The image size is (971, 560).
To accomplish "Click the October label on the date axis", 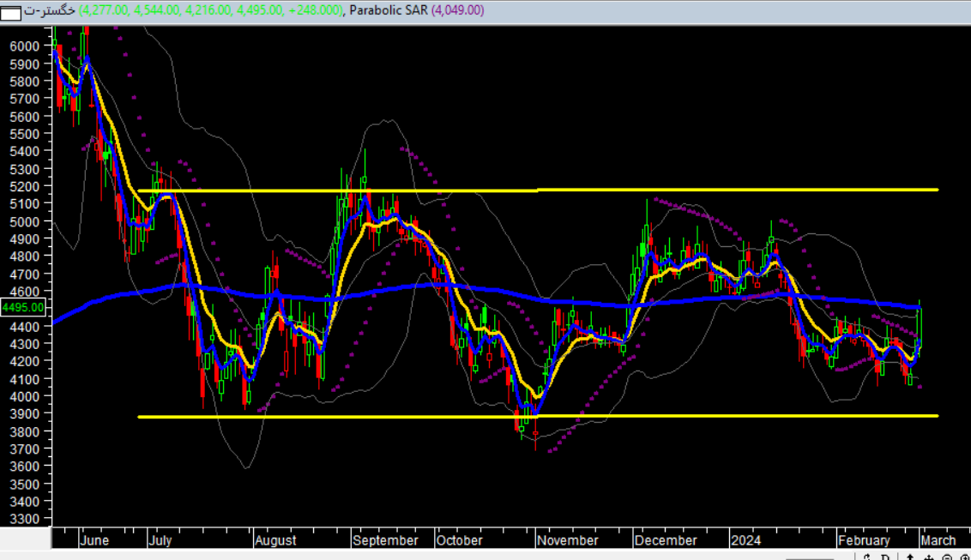I will click(x=460, y=540).
